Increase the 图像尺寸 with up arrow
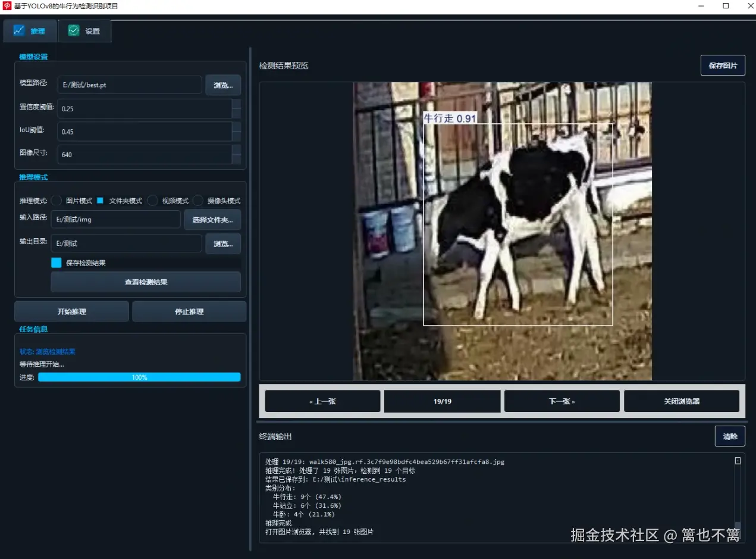The width and height of the screenshot is (756, 559). [x=237, y=149]
